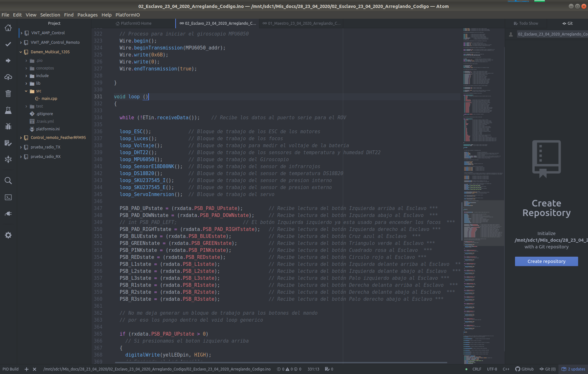Select the 02_Esclavo_23_04_2020 editor tab
The height and width of the screenshot is (374, 588).
click(x=217, y=23)
